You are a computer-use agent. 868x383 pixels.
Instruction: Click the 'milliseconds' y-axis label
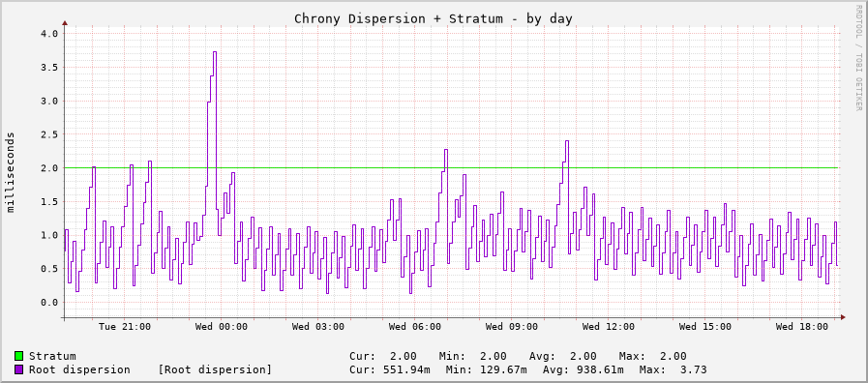[x=11, y=172]
